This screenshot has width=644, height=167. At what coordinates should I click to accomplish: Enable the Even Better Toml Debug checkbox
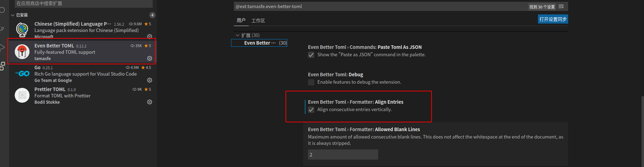click(311, 82)
